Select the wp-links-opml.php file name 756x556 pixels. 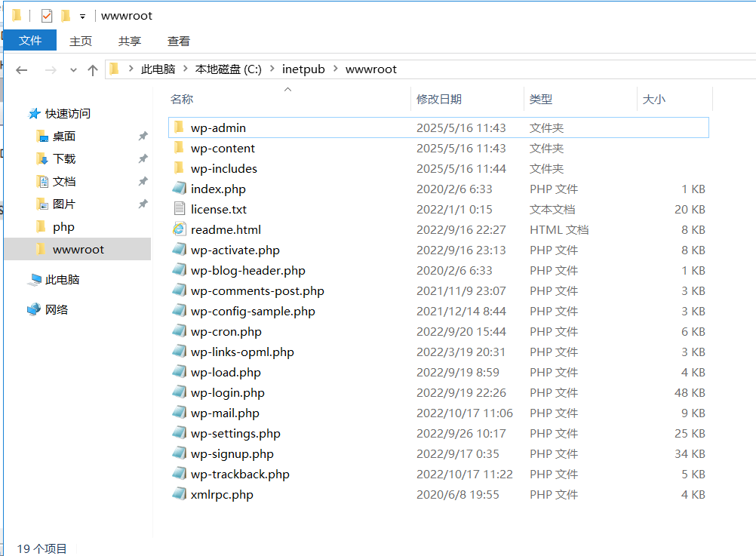[x=242, y=352]
